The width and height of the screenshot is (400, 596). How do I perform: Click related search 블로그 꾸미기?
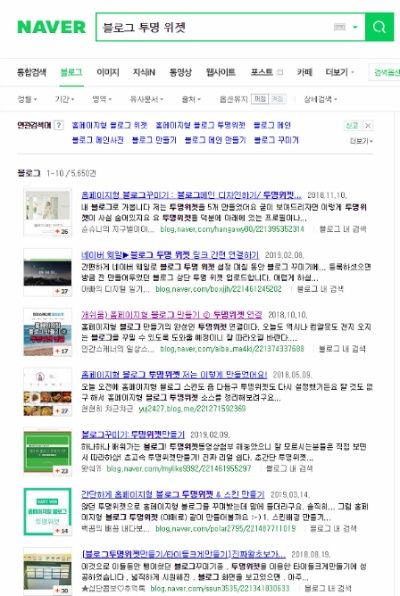[276, 140]
